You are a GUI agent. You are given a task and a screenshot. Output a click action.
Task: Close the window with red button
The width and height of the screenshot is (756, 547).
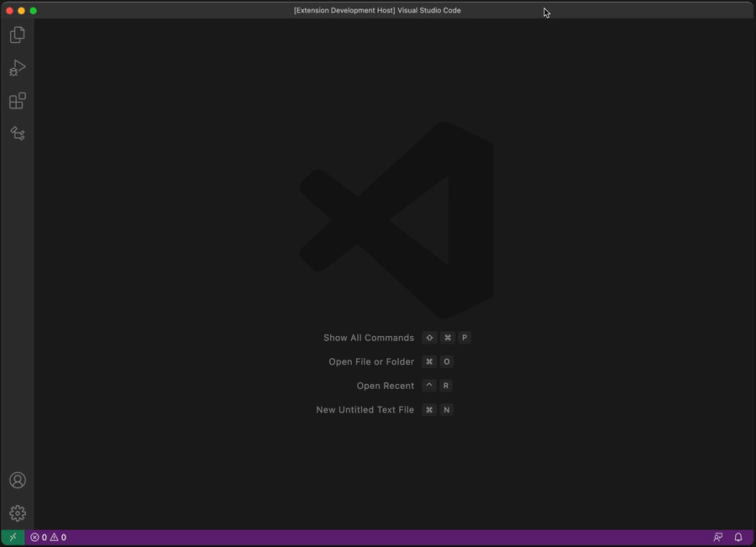click(9, 11)
